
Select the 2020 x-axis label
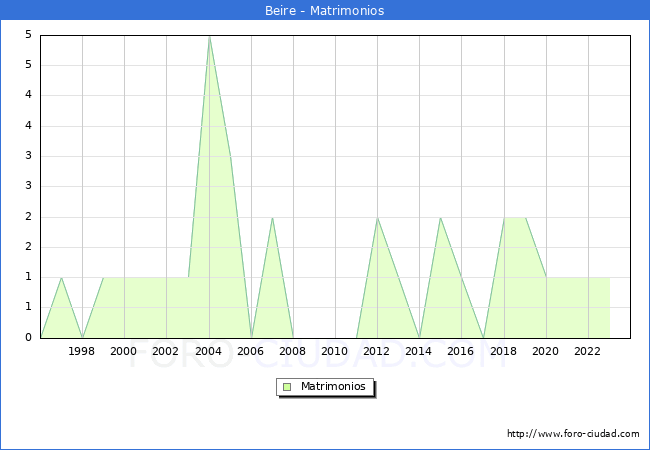coord(546,351)
